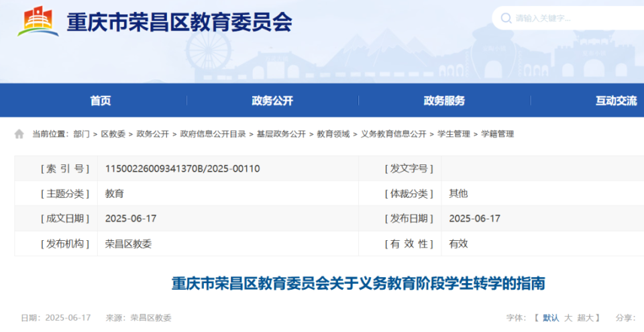Click the 分享 label
The height and width of the screenshot is (332, 644).
pyautogui.click(x=625, y=318)
